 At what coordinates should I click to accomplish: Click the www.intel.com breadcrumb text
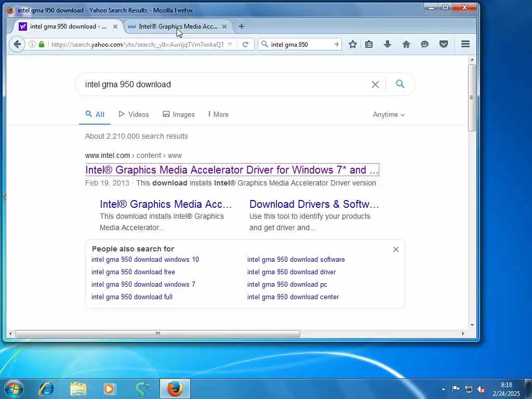(x=107, y=155)
